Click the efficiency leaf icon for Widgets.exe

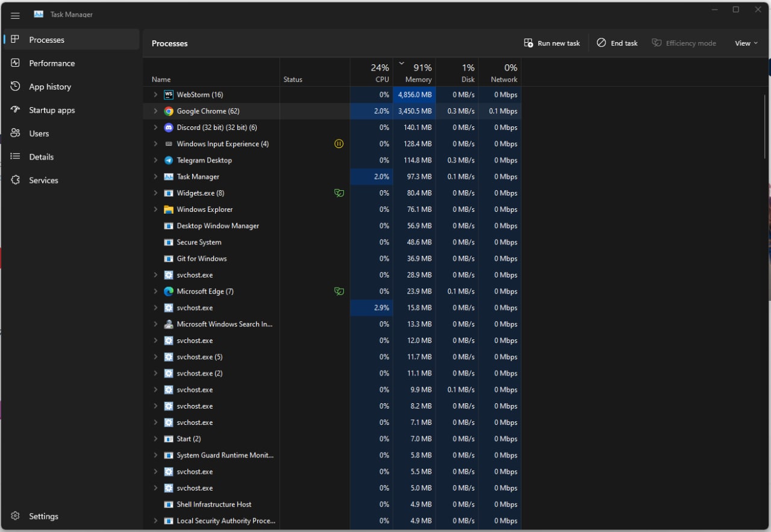(339, 193)
